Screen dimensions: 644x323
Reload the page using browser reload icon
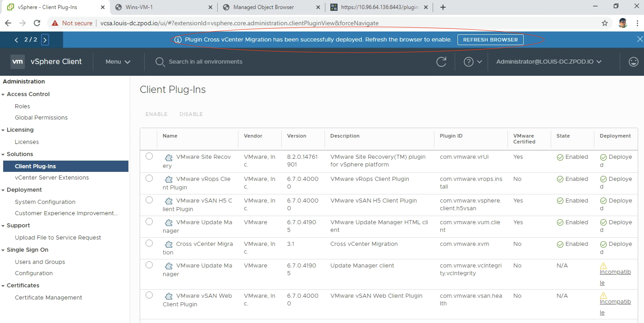point(37,23)
